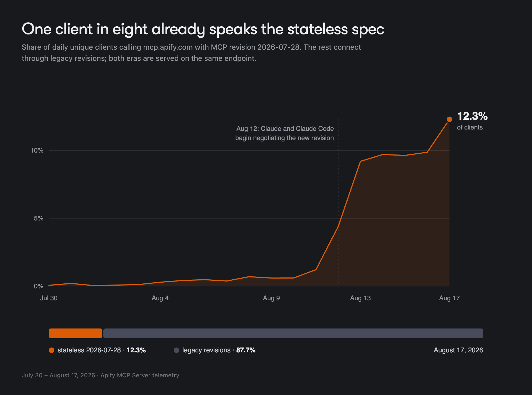This screenshot has width=532, height=395.
Task: Select the orange stateless bar segment
Action: point(75,333)
